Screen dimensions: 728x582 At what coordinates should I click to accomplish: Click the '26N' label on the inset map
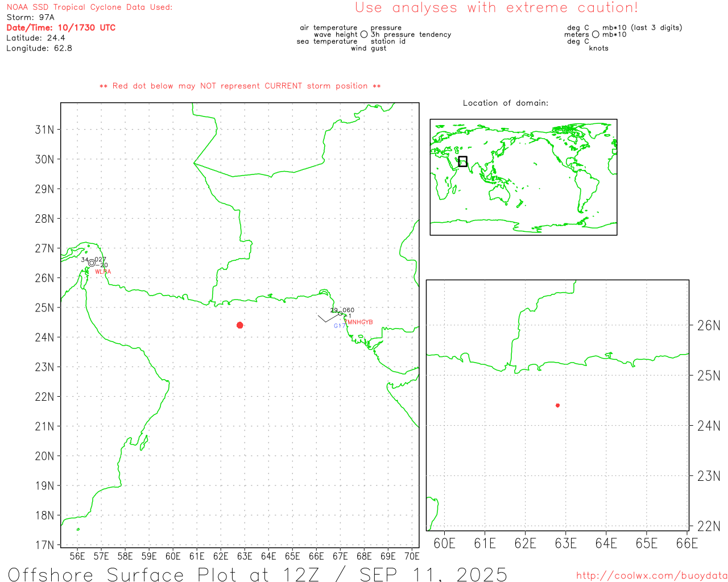[x=709, y=326]
